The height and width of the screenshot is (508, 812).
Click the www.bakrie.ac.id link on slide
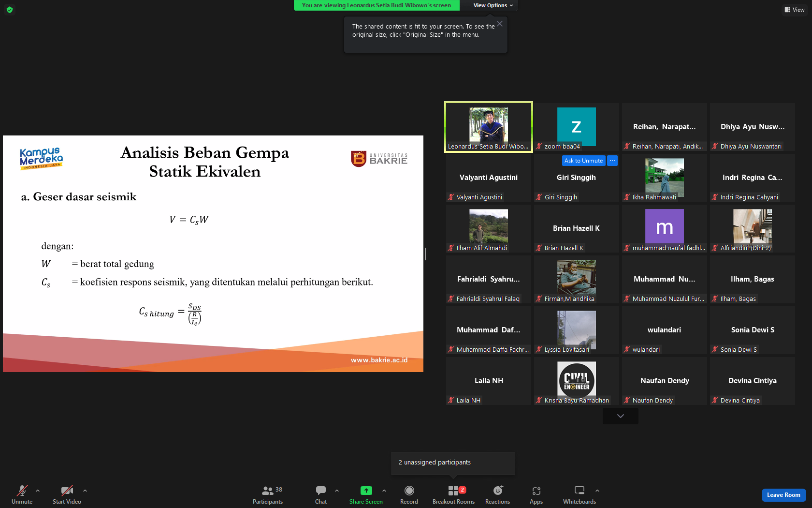pos(379,360)
